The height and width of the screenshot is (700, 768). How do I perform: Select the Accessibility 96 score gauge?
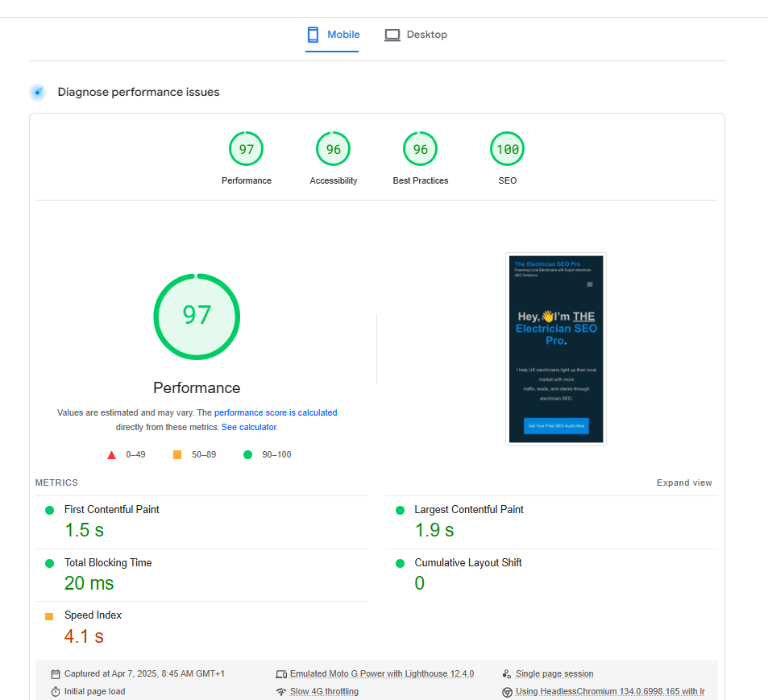334,149
